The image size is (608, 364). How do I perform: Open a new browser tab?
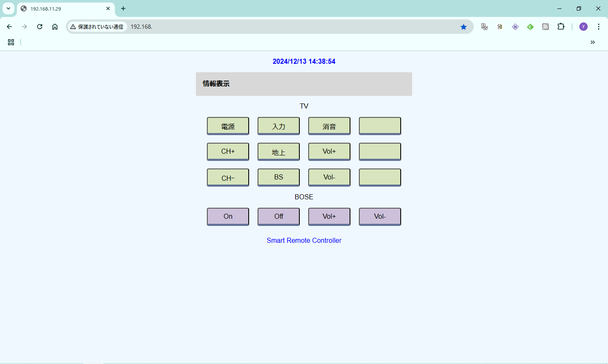pos(123,8)
